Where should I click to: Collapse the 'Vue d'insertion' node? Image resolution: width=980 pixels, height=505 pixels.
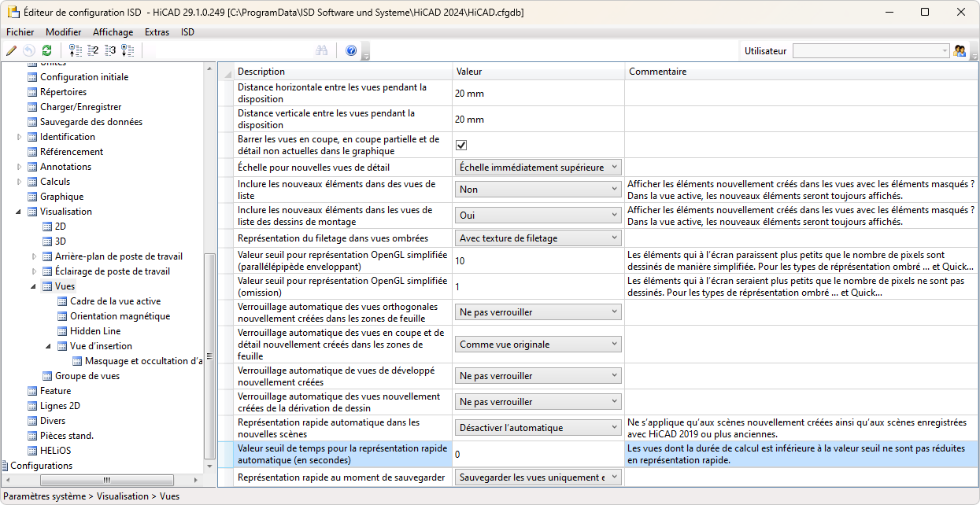50,346
